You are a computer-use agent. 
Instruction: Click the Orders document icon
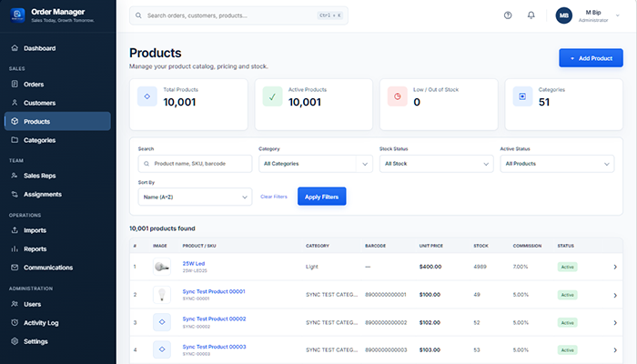click(15, 84)
